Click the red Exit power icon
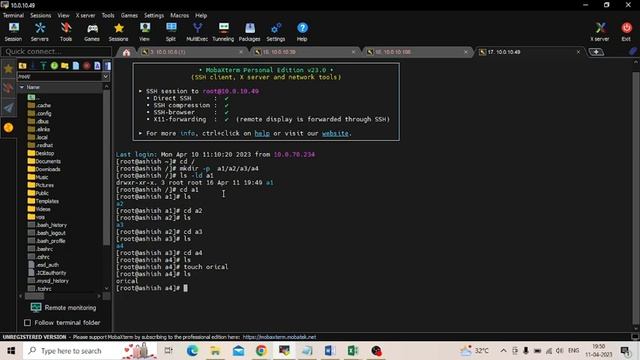This screenshot has height=360, width=640. pos(626,32)
